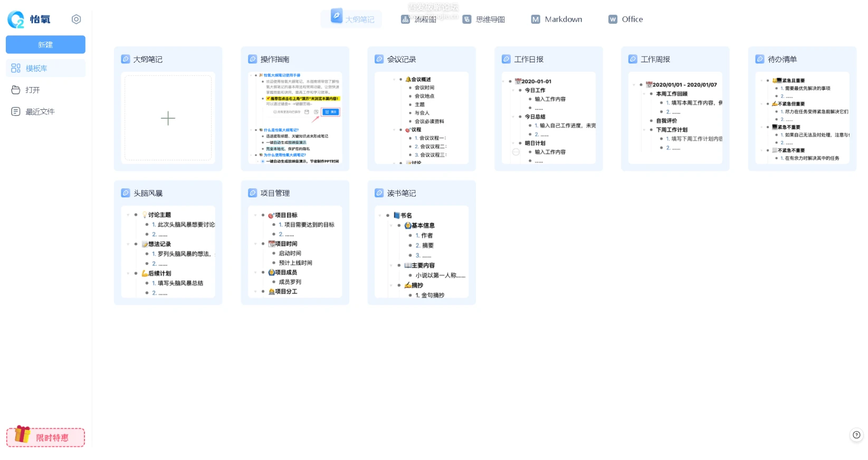The width and height of the screenshot is (868, 460).
Task: Click the 工作周报 card title text
Action: (655, 59)
